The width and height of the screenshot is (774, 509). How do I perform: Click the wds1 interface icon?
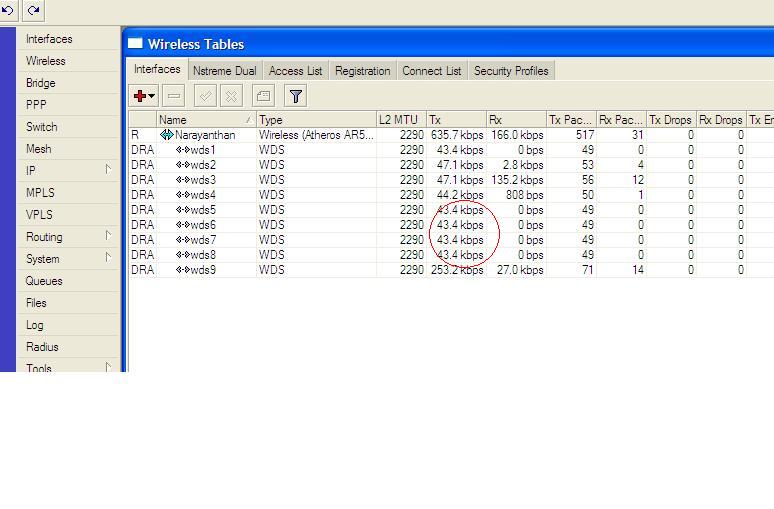(x=183, y=150)
